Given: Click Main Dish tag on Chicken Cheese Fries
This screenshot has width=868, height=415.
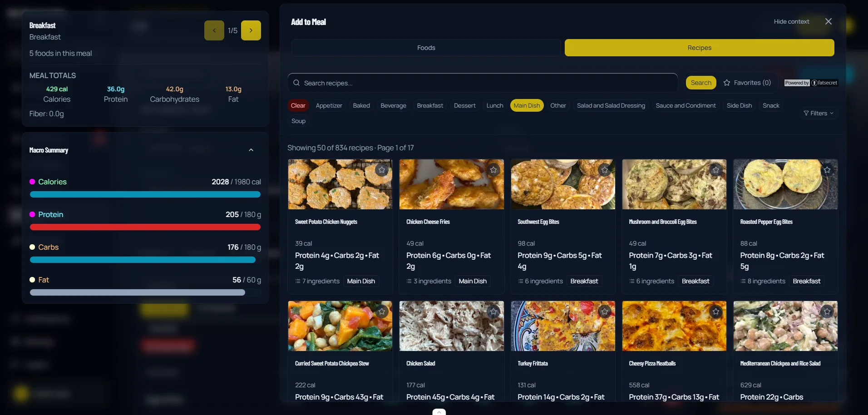Looking at the screenshot, I should click(473, 281).
